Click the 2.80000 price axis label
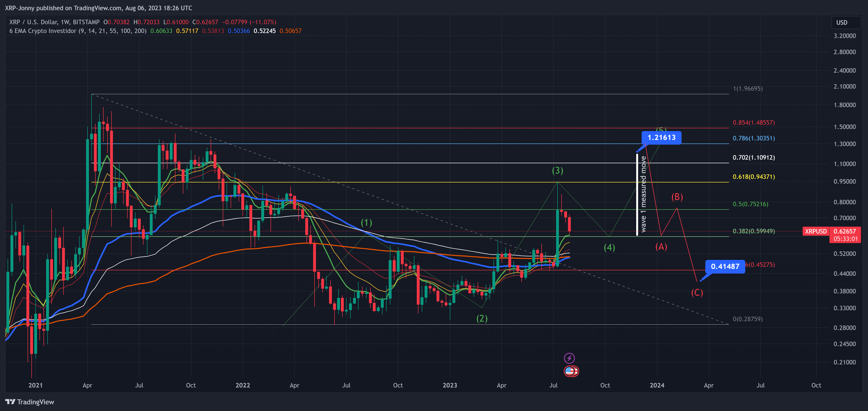The image size is (868, 411). point(844,52)
